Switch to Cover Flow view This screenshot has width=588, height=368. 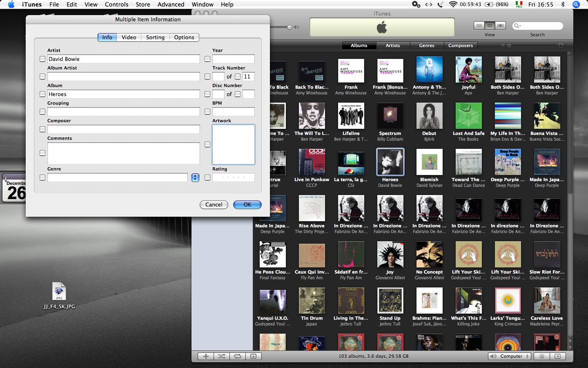click(x=501, y=25)
